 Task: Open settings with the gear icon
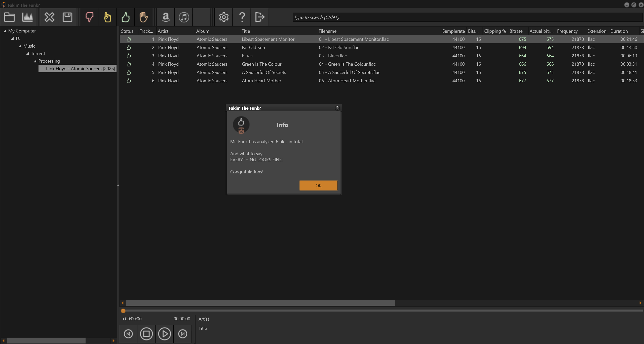coord(223,17)
